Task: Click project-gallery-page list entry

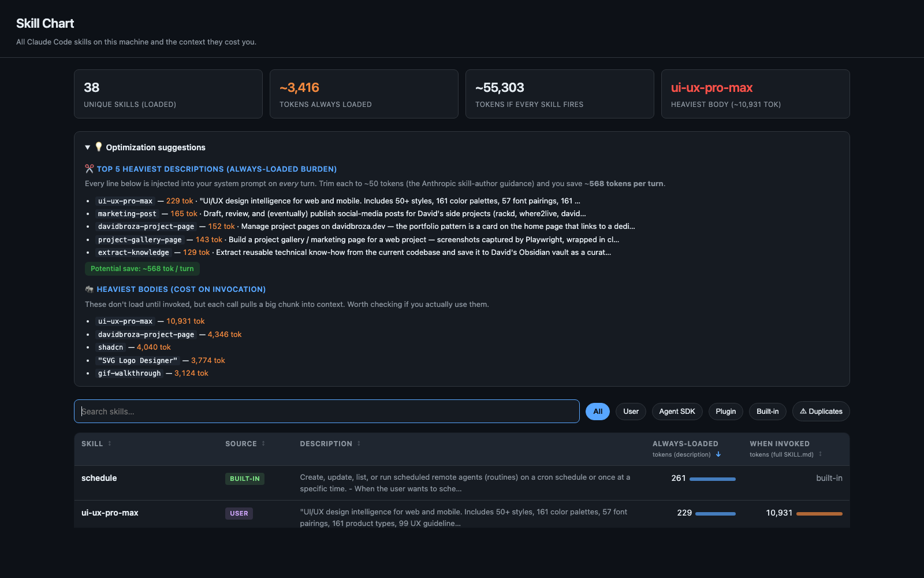Action: 140,240
